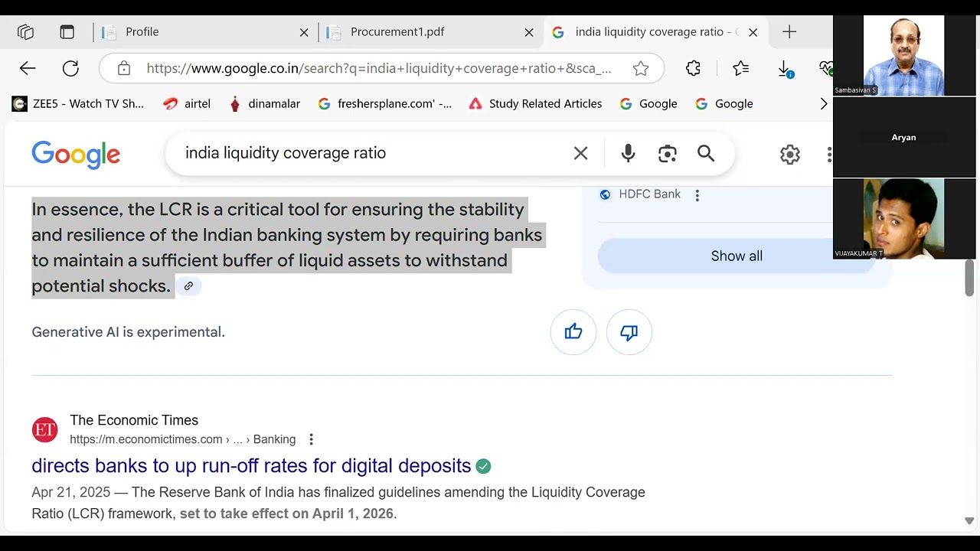Click the Economic Times site favicon
The image size is (980, 551).
point(44,430)
